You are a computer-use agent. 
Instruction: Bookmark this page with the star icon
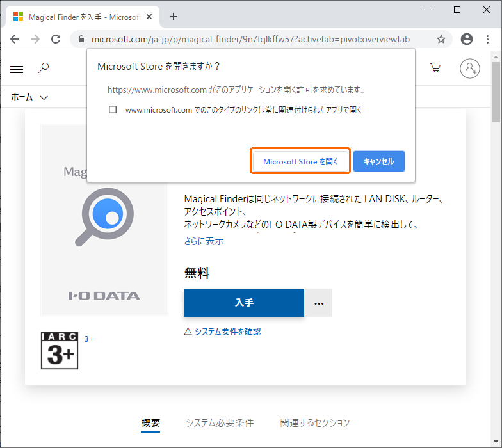441,39
